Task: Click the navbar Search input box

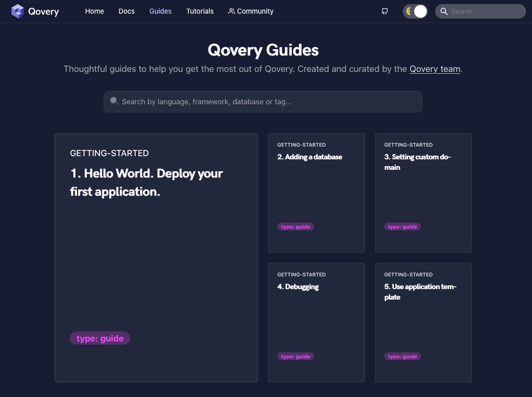Action: 482,11
